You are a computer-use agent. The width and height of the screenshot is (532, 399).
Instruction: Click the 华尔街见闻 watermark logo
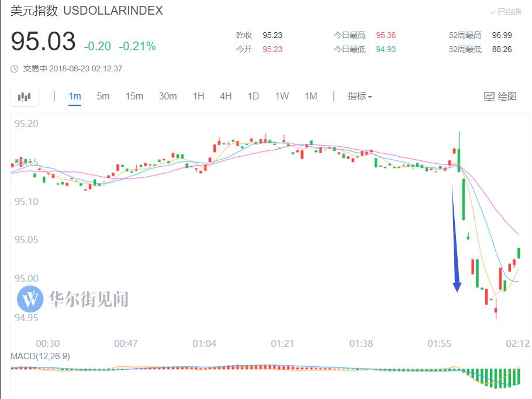pos(30,299)
